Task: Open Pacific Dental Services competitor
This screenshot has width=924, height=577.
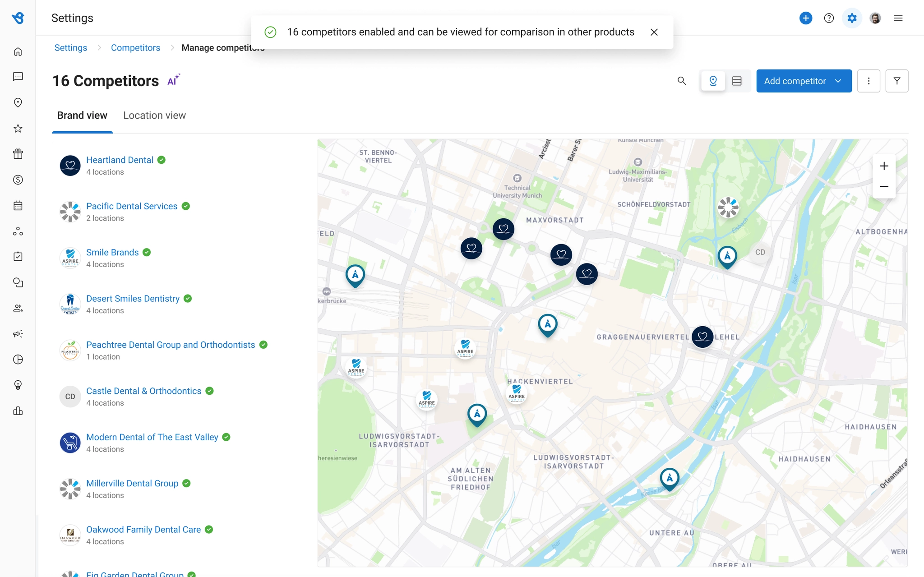Action: (x=132, y=206)
